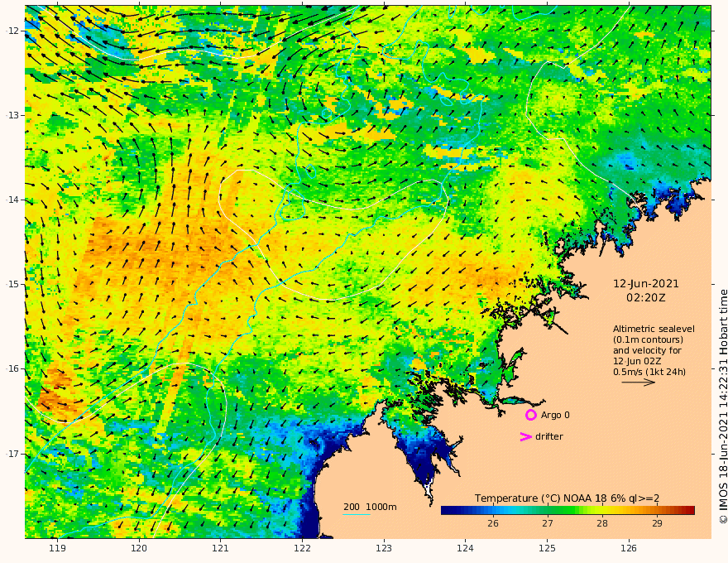728x563 pixels.
Task: Click the temperature color bar
Action: [x=568, y=511]
